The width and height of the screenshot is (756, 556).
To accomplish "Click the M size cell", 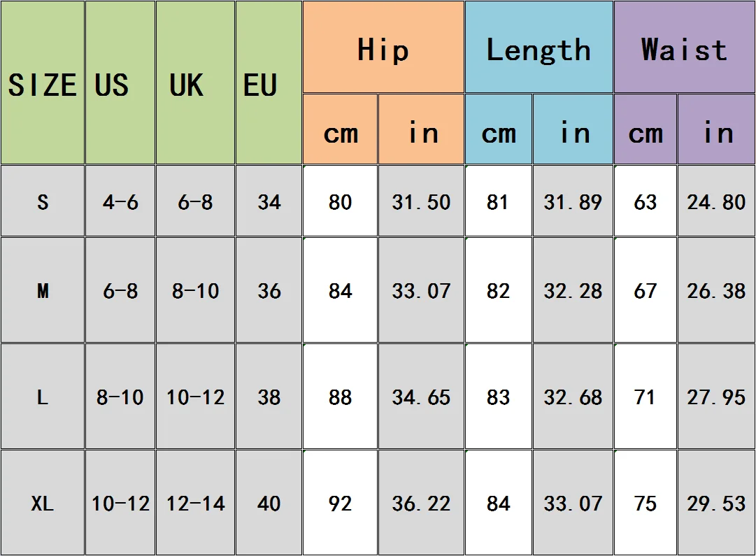I will (43, 290).
